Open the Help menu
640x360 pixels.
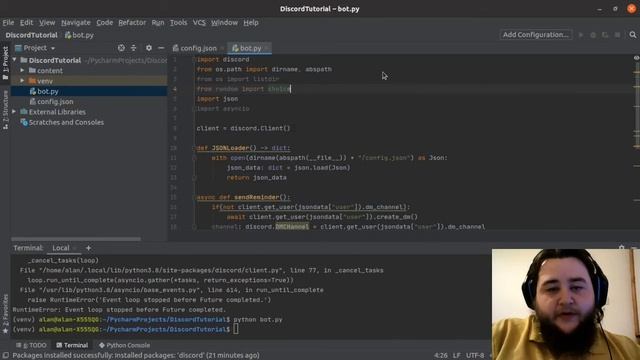pos(251,22)
